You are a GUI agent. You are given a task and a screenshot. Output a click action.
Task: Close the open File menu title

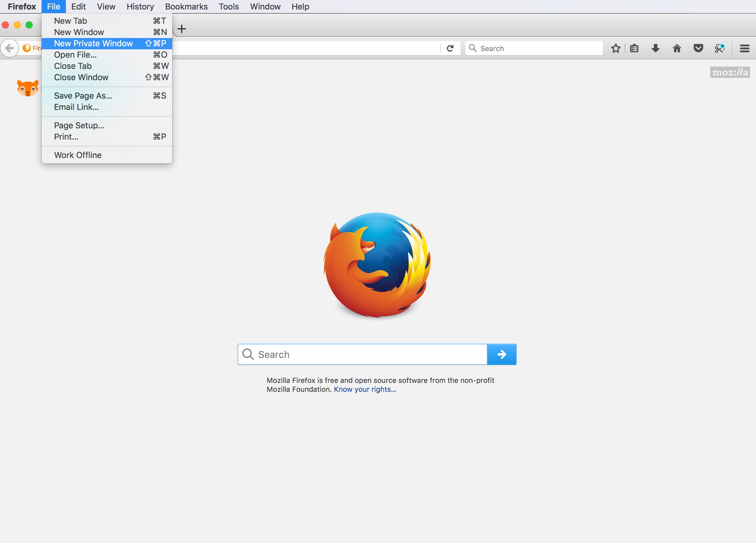tap(54, 7)
